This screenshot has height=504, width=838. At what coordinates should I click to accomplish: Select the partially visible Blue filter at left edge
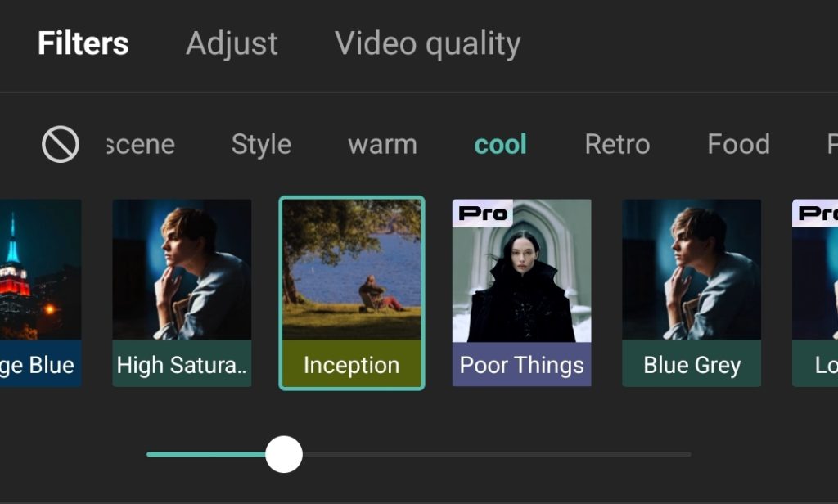coord(41,293)
